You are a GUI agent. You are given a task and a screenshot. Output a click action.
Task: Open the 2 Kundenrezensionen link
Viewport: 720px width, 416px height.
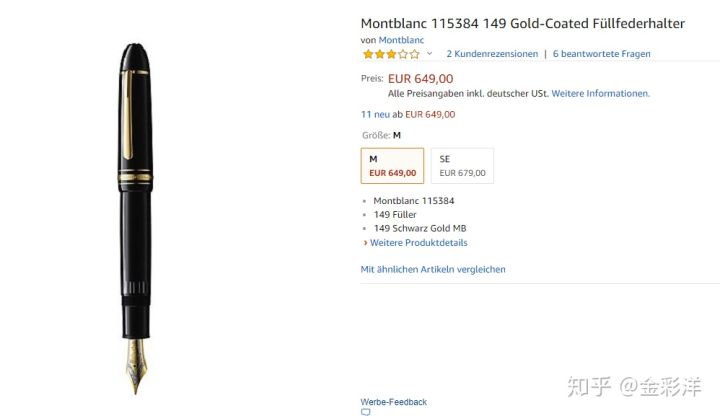coord(492,54)
